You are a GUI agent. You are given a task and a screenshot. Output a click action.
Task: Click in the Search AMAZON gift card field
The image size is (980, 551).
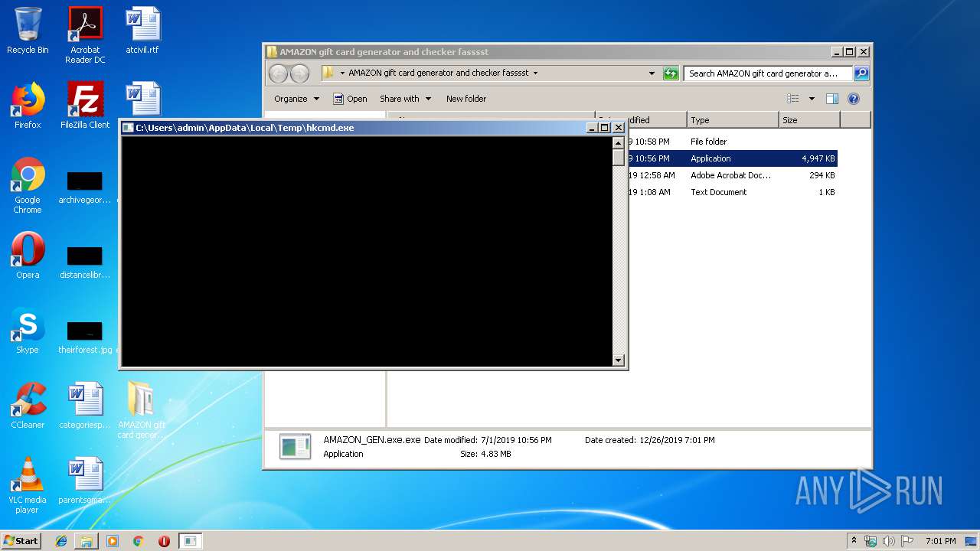click(768, 73)
